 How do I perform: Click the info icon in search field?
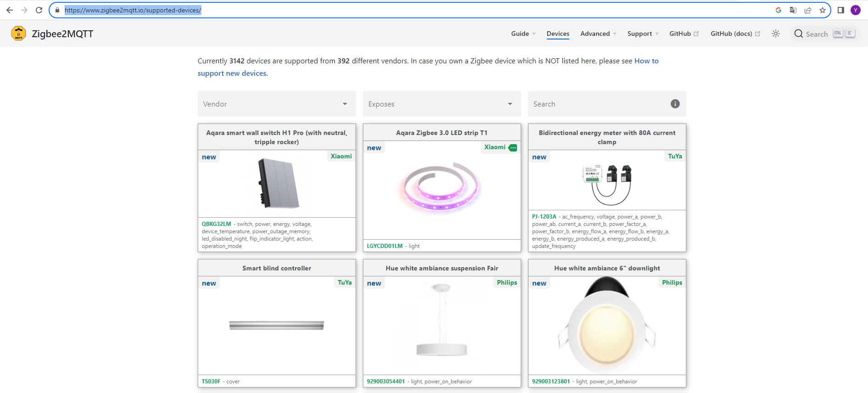(675, 104)
